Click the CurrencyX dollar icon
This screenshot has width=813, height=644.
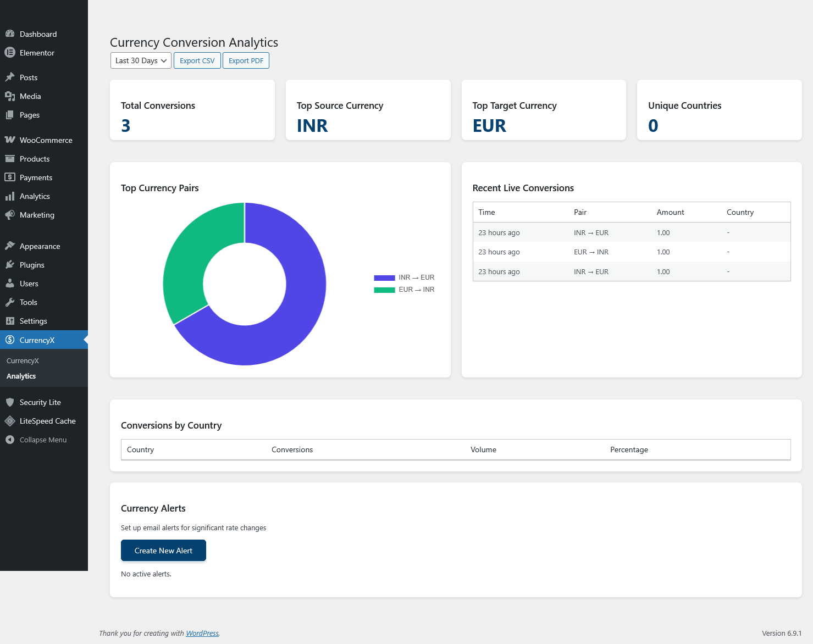10,340
